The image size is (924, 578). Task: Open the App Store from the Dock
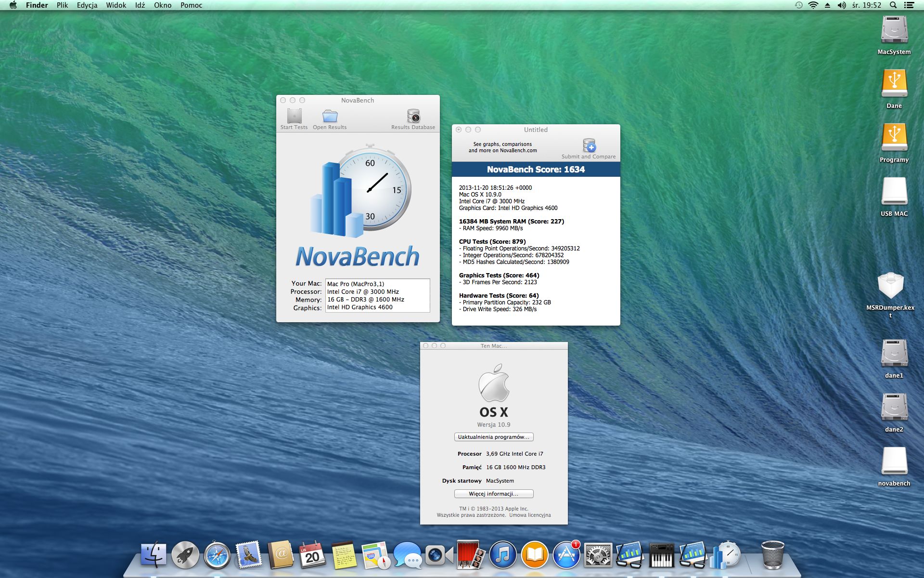tap(566, 555)
